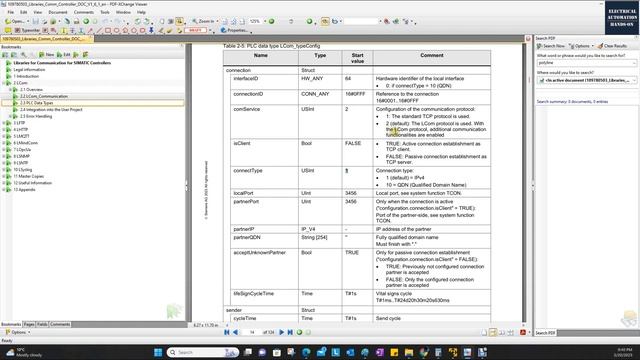Expand the 2.5 Error Handling bookmark node
The width and height of the screenshot is (640, 360).
[x=10, y=116]
